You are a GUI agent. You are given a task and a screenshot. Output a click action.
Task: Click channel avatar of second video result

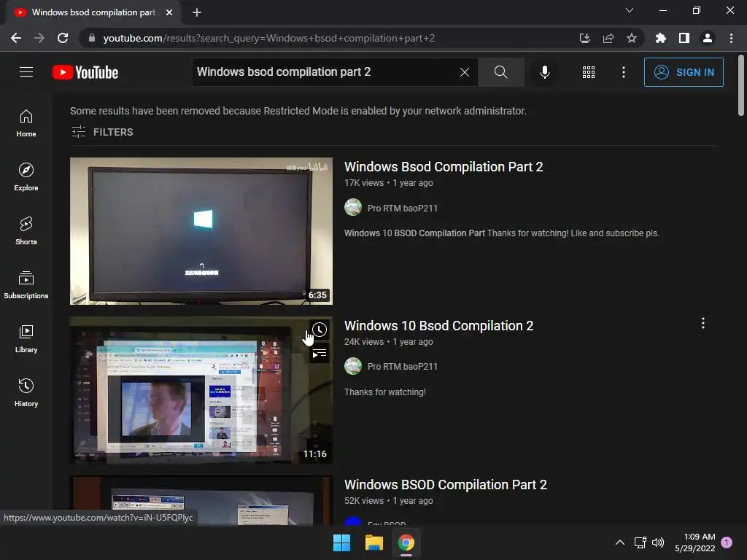click(353, 366)
